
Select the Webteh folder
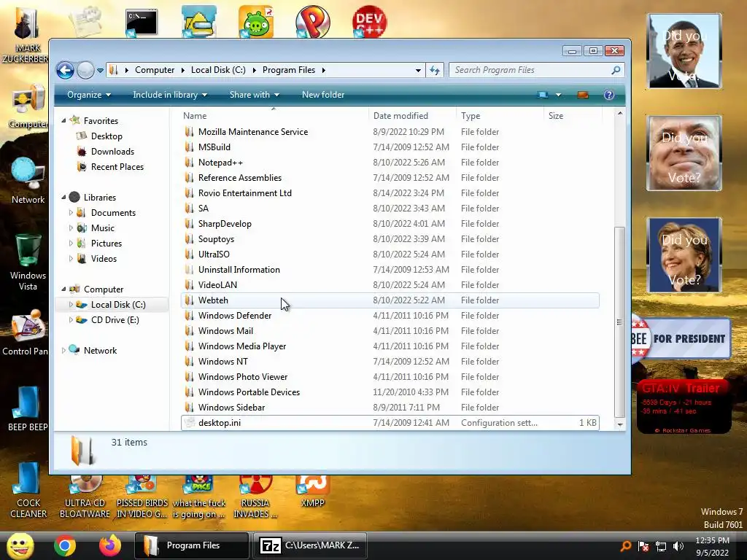(x=390, y=300)
